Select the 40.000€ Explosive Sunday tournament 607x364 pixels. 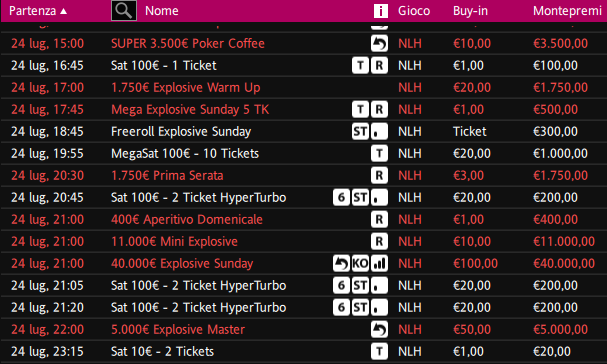(x=182, y=264)
